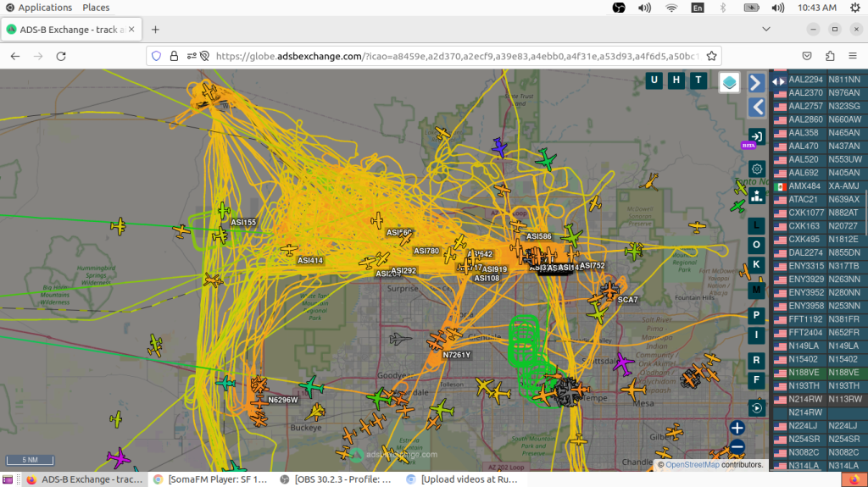Select AMX484 row in aircraft table
Screen dimensions: 868x487
818,186
